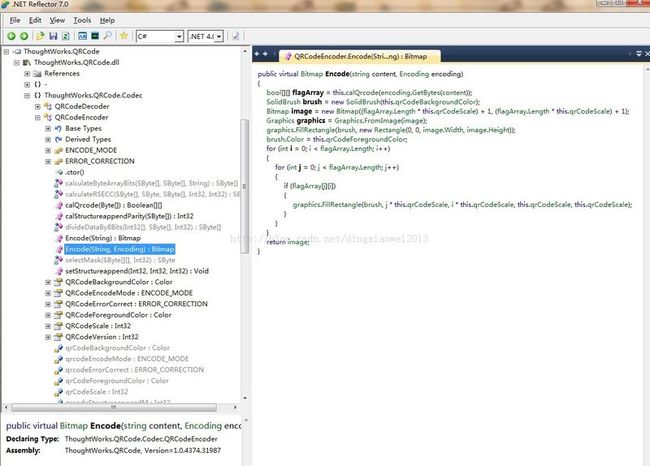
Task: Expand the QRCodeDecoder class node
Action: pyautogui.click(x=37, y=105)
